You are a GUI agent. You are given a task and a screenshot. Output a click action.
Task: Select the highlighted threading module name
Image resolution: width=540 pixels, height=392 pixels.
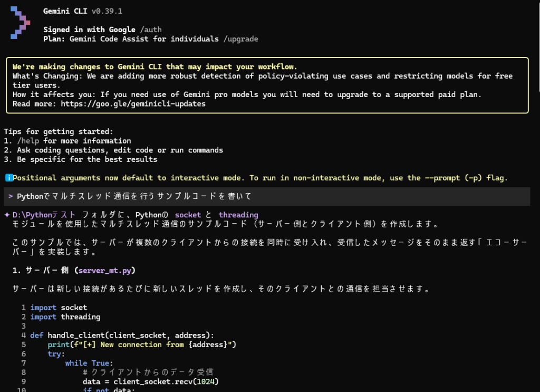point(238,215)
